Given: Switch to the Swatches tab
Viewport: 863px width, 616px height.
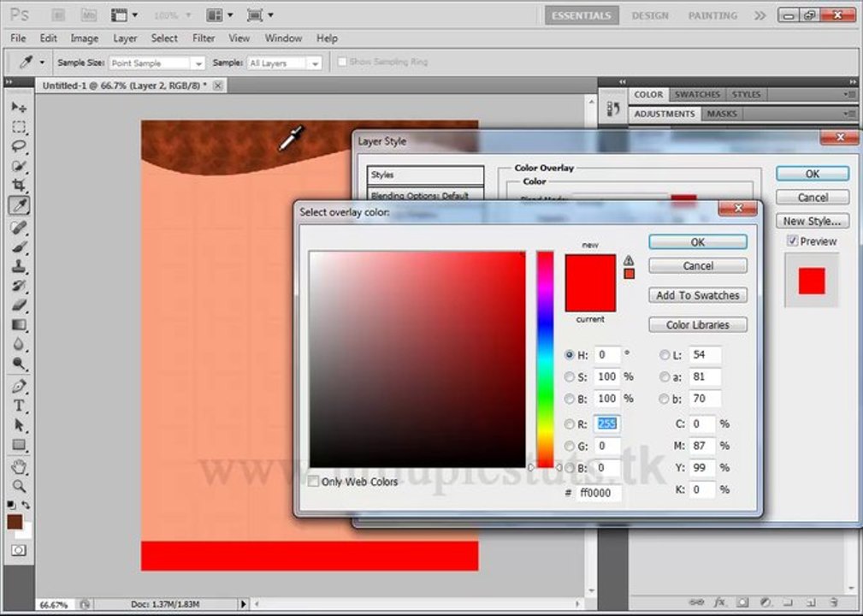Looking at the screenshot, I should pyautogui.click(x=697, y=94).
